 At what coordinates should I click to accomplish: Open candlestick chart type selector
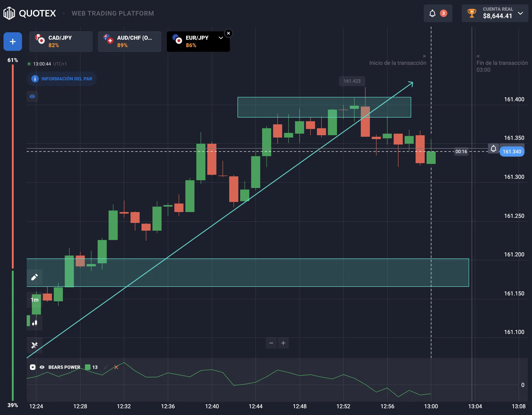click(34, 323)
